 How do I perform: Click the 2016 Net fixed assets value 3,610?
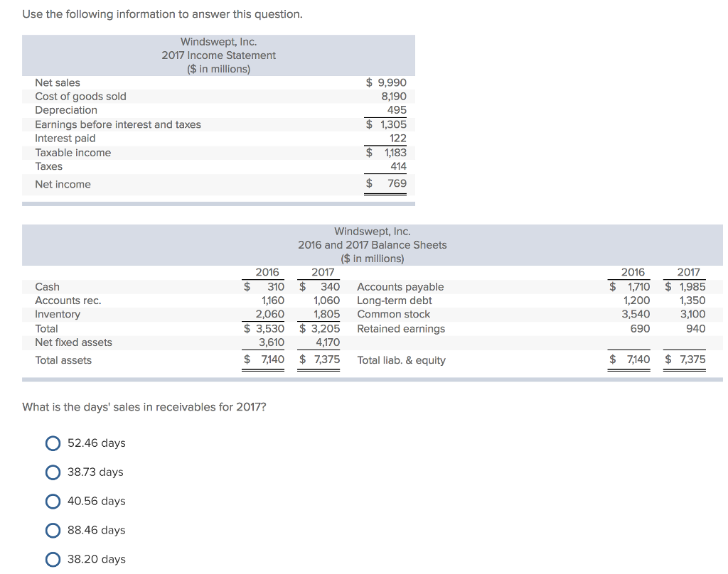tap(272, 342)
